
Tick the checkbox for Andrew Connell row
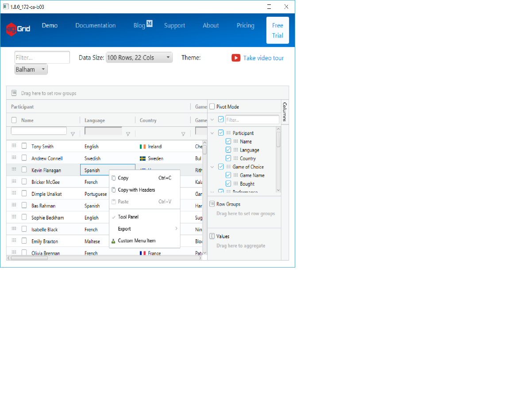click(x=24, y=158)
